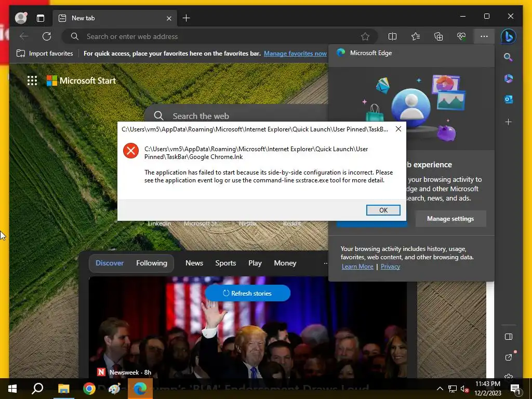532x399 pixels.
Task: Open the network status tray icon
Action: click(453, 389)
